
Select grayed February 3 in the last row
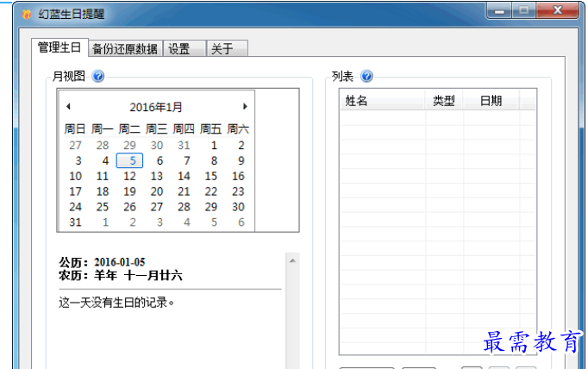(160, 222)
